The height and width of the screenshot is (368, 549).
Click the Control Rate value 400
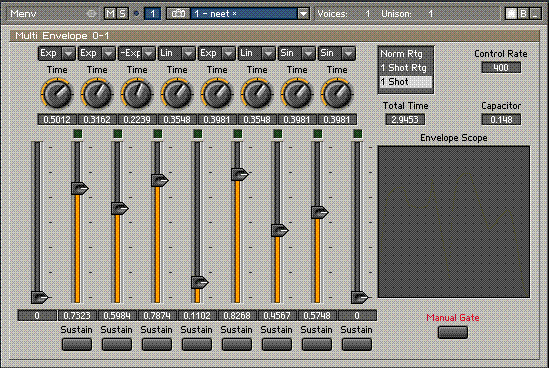pos(501,67)
